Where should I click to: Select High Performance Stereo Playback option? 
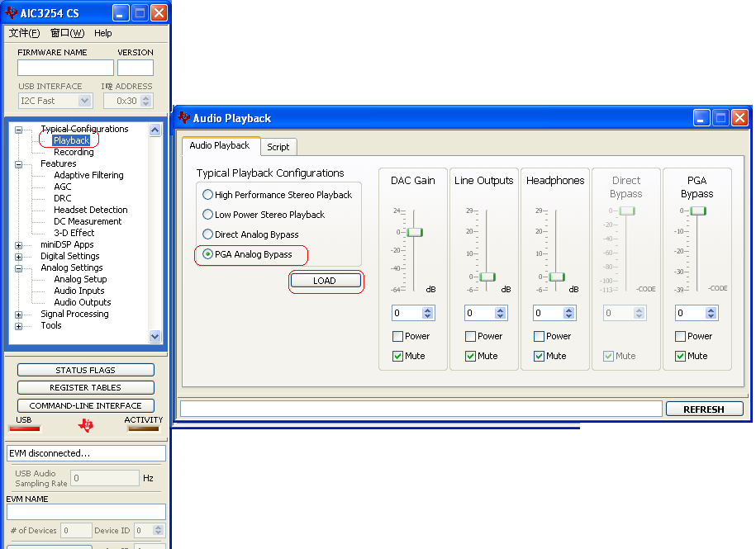coord(208,195)
